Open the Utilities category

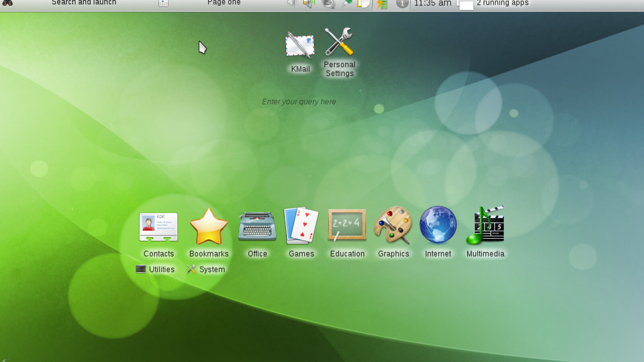click(x=155, y=269)
